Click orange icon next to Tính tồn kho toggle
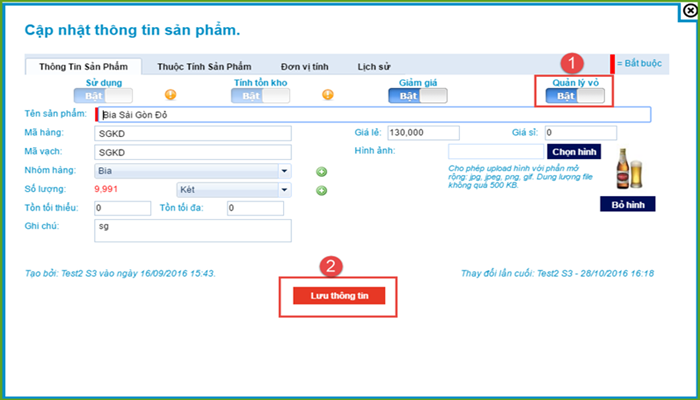Screen dimensions: 700x400 [328, 96]
